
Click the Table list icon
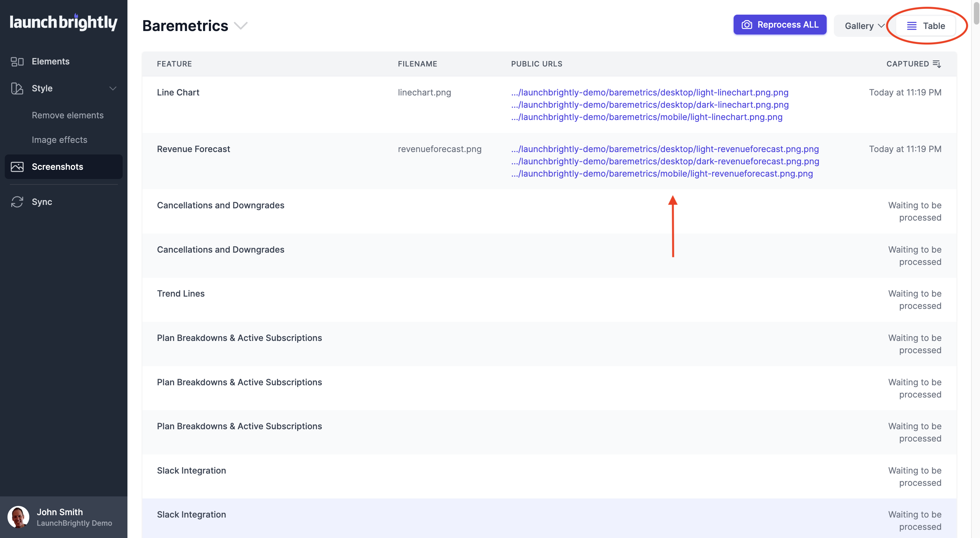(x=912, y=26)
